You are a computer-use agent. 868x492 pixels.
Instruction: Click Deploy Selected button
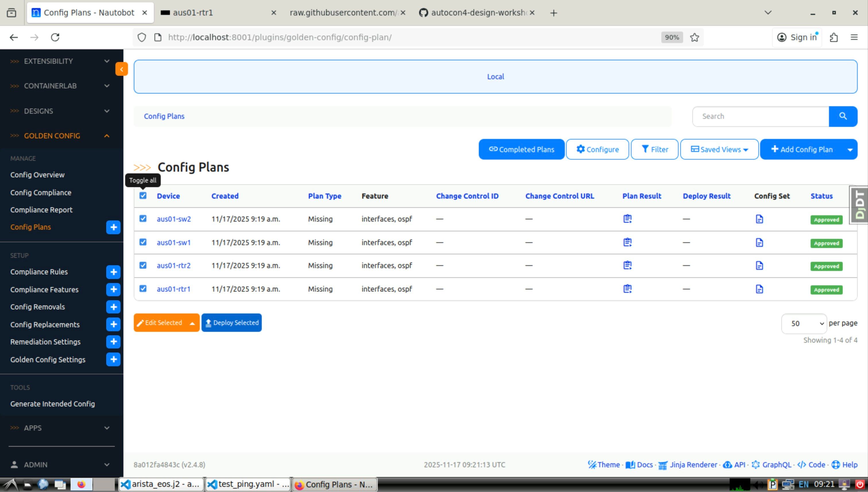click(x=231, y=323)
